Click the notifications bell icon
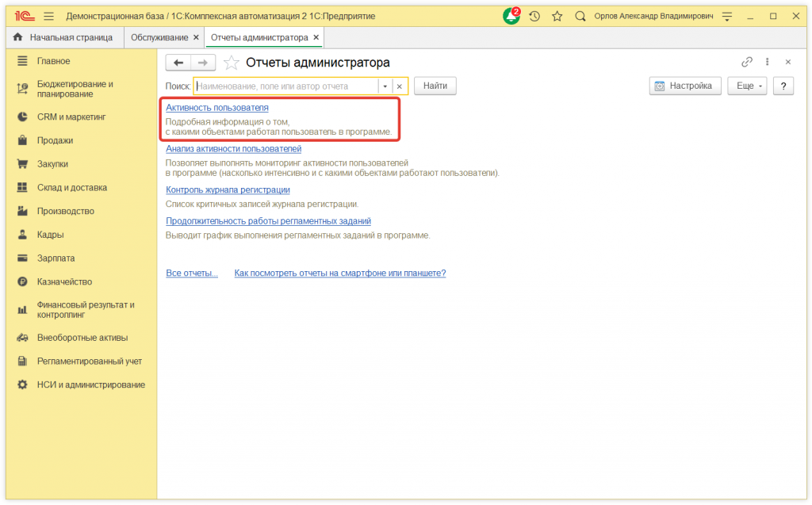The height and width of the screenshot is (505, 812). pos(511,16)
